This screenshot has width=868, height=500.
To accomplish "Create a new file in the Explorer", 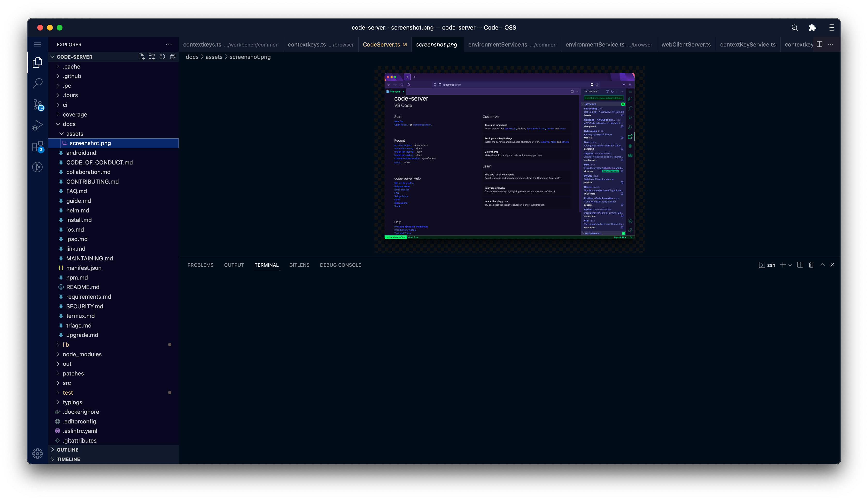I will click(141, 57).
